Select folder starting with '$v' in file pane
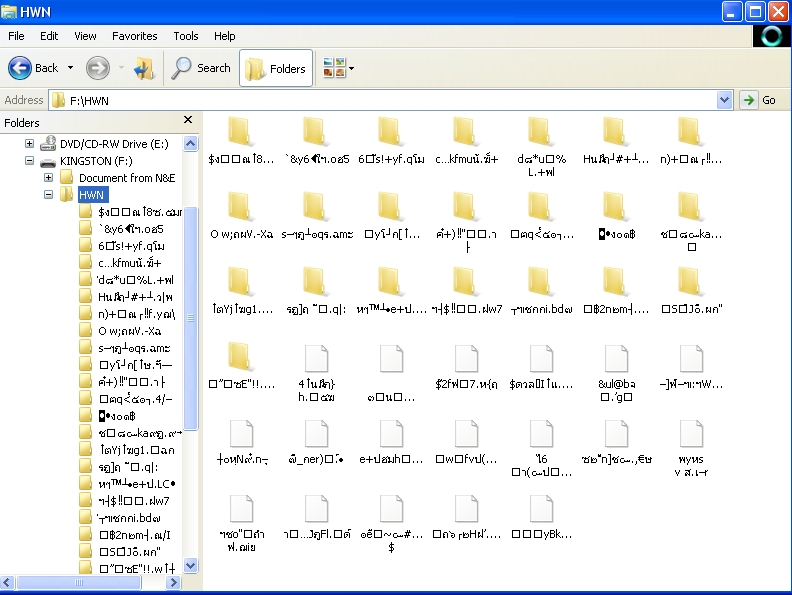792x595 pixels. click(x=240, y=140)
